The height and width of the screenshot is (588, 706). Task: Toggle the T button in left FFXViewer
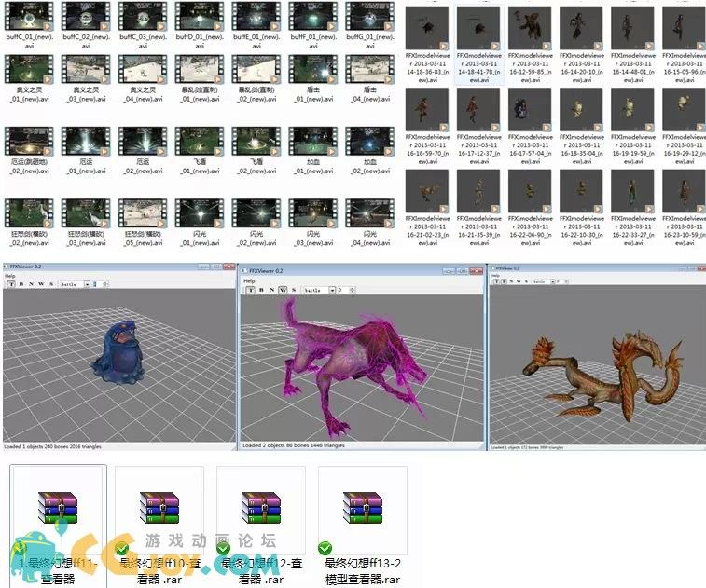11,284
